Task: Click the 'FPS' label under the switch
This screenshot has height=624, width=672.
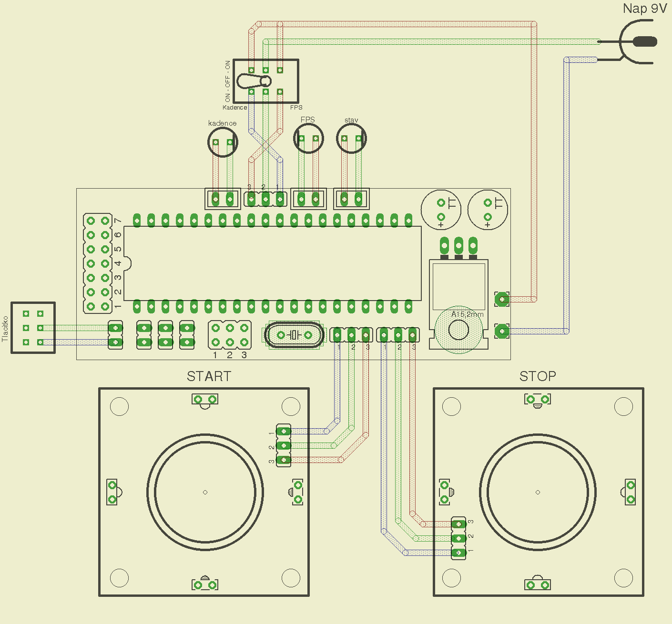Action: tap(296, 108)
